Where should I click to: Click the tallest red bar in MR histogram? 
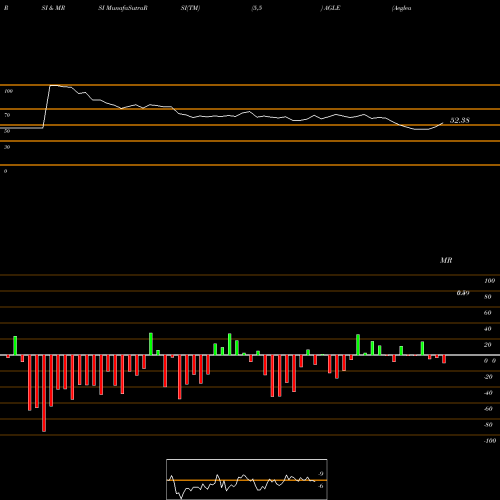(44, 393)
